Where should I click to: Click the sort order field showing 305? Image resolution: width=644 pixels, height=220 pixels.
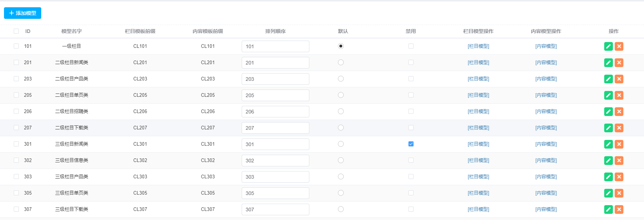point(275,193)
